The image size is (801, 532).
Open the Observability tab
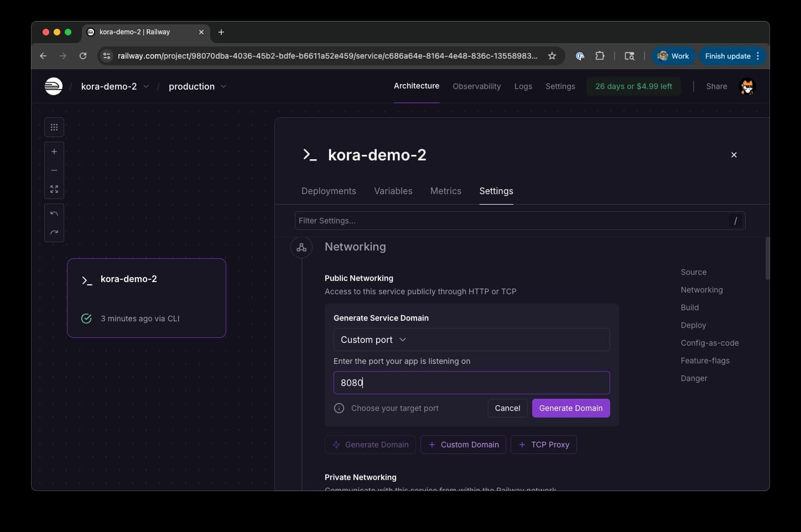(476, 86)
